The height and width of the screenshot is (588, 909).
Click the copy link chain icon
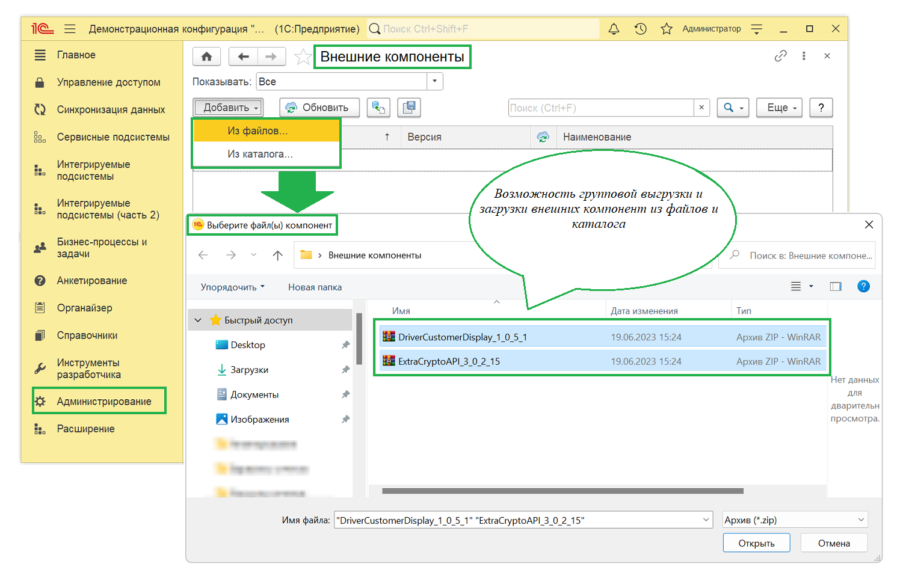(780, 56)
